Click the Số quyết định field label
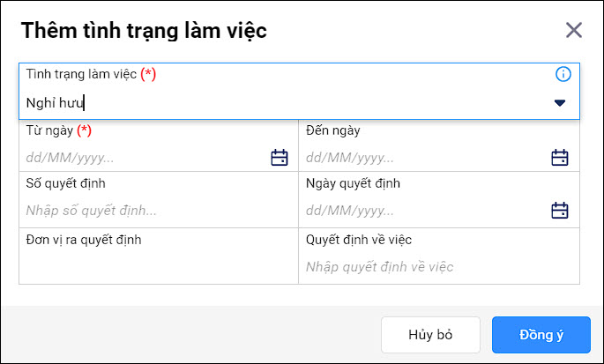The height and width of the screenshot is (364, 604). click(x=65, y=183)
